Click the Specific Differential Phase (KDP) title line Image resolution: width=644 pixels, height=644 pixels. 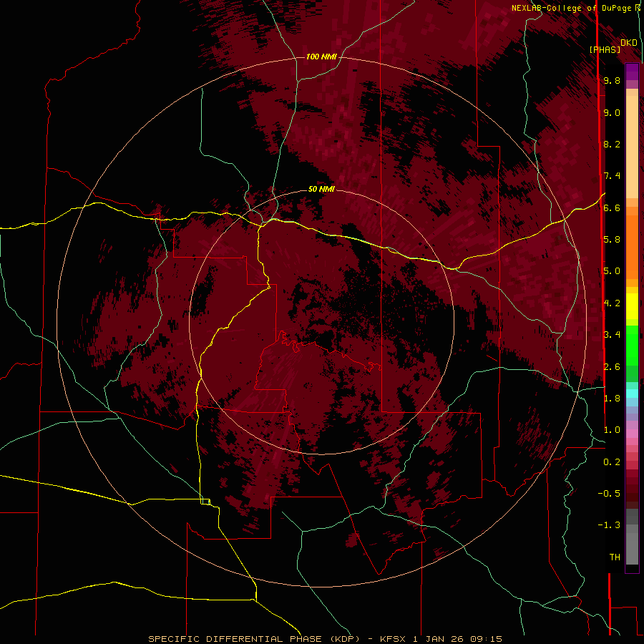coord(325,639)
